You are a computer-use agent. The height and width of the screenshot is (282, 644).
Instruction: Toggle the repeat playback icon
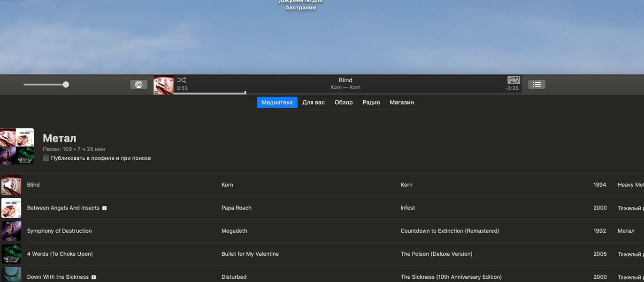coord(514,80)
